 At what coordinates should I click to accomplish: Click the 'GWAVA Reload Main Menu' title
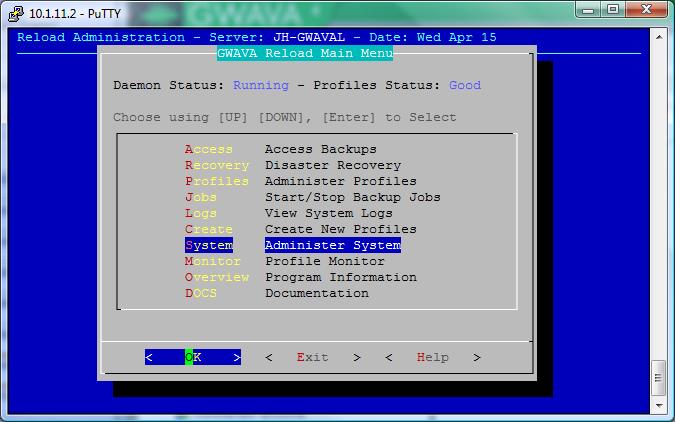point(305,53)
